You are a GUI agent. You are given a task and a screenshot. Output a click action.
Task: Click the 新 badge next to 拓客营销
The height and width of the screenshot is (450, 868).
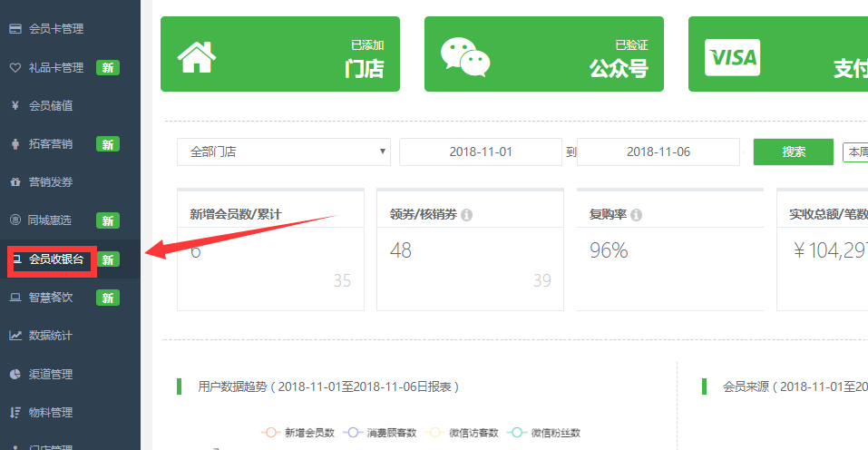click(x=108, y=144)
